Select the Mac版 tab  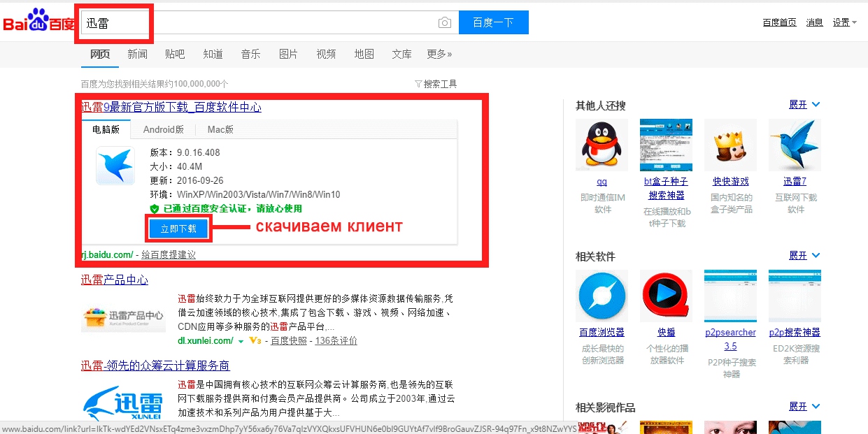(220, 129)
